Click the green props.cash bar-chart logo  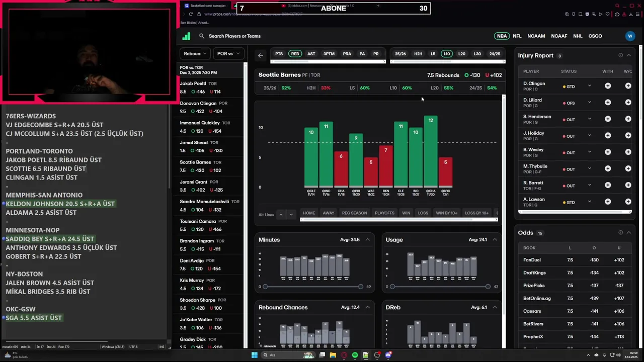186,36
